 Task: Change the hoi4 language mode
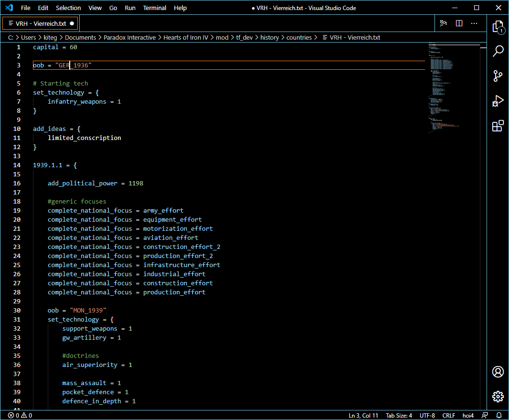(468, 415)
